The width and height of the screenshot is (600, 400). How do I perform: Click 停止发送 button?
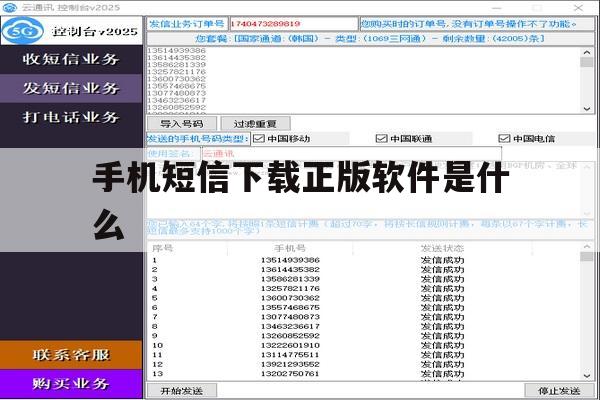click(559, 391)
